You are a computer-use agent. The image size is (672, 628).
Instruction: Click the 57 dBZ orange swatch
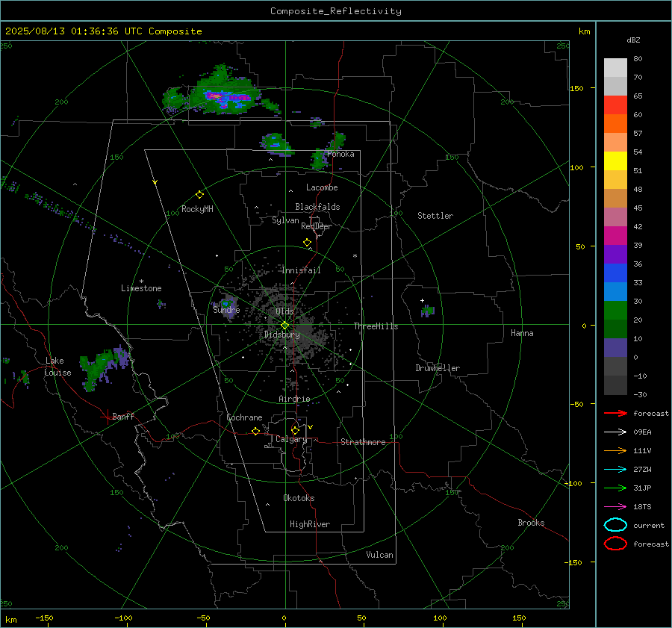615,123
